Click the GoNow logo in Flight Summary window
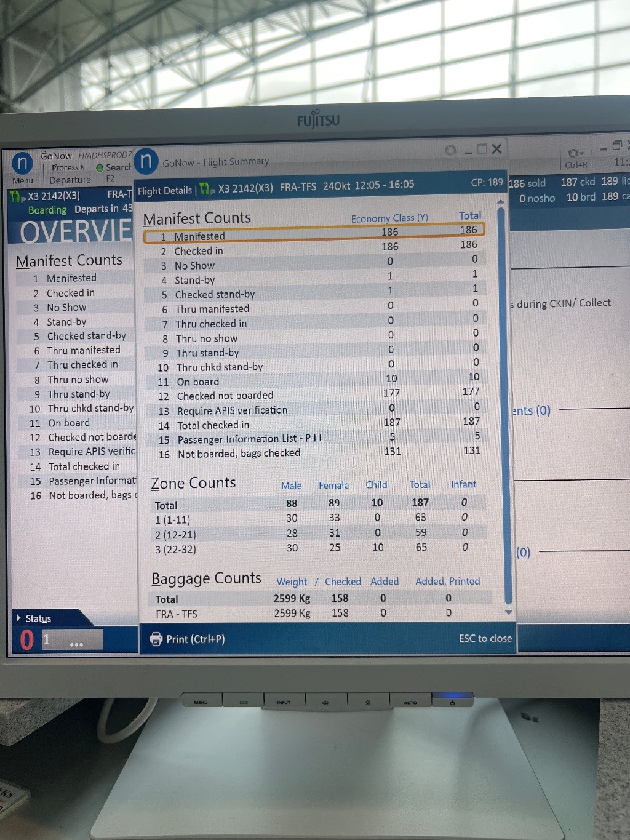The image size is (630, 840). (146, 161)
